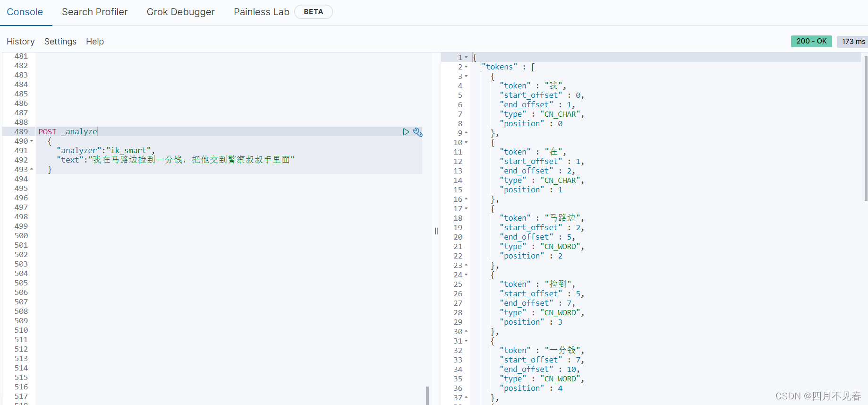This screenshot has width=868, height=405.
Task: Switch to the Console tab
Action: click(25, 12)
